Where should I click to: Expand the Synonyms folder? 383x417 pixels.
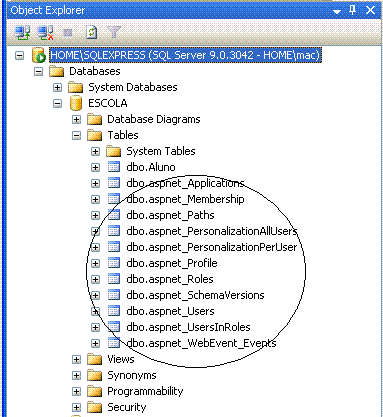click(x=77, y=375)
